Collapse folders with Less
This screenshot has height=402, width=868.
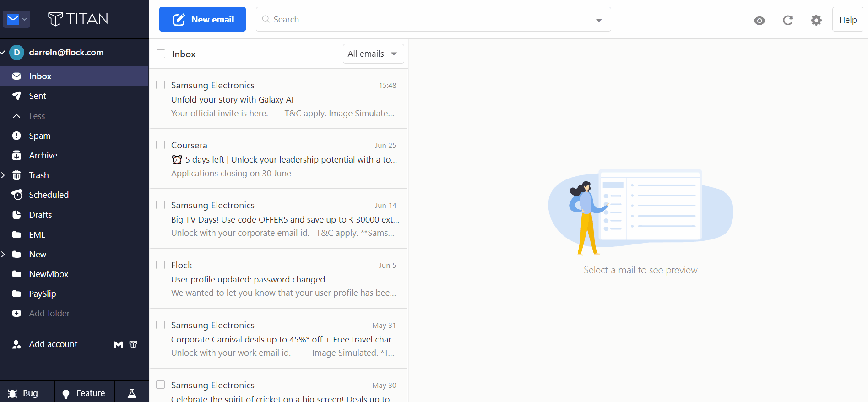(x=37, y=116)
